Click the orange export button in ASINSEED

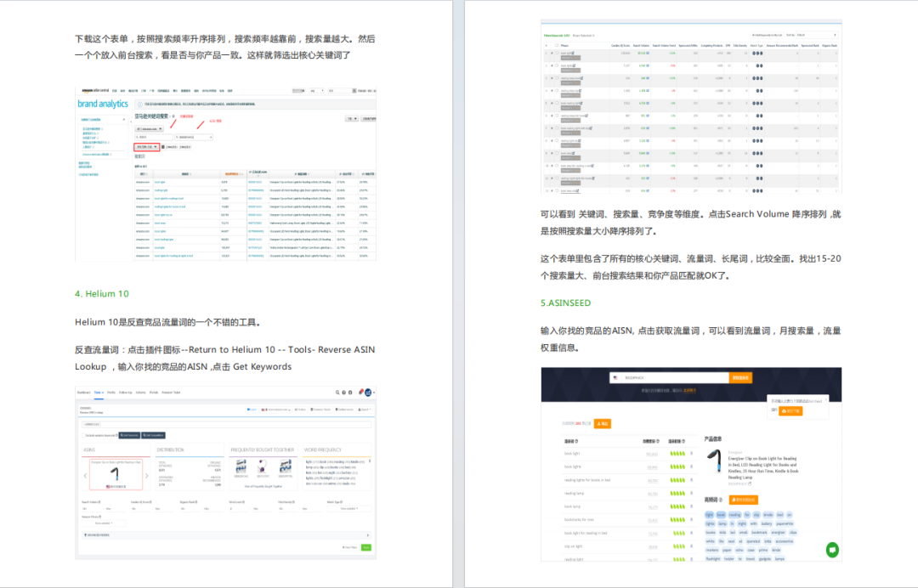[603, 424]
